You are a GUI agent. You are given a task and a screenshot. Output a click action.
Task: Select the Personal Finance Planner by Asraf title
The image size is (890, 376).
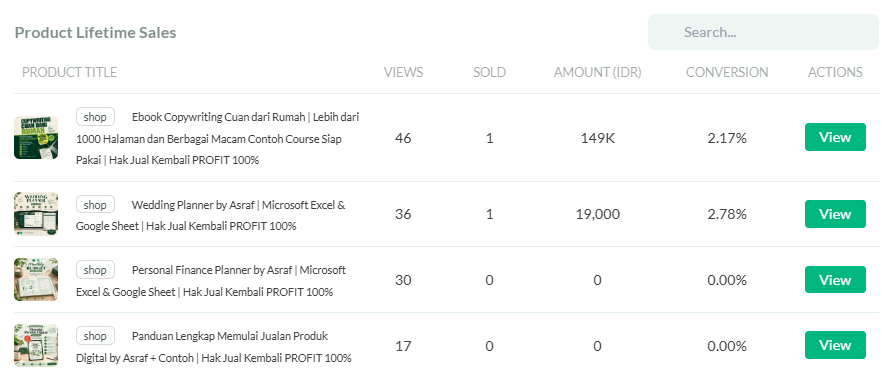click(x=211, y=281)
